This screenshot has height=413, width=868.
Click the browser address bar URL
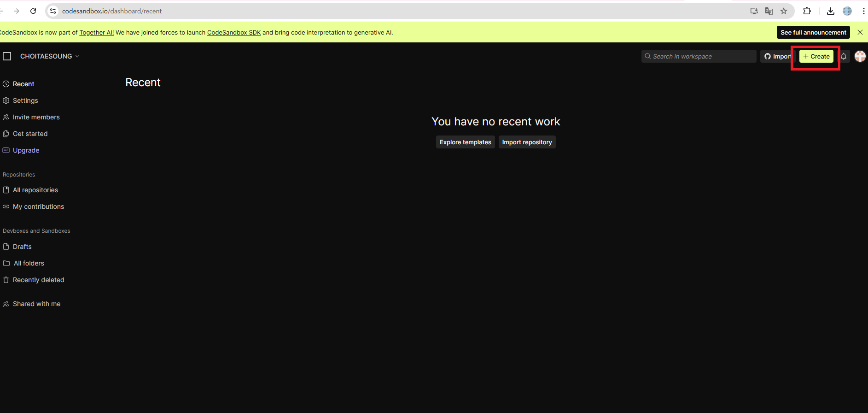click(x=112, y=11)
